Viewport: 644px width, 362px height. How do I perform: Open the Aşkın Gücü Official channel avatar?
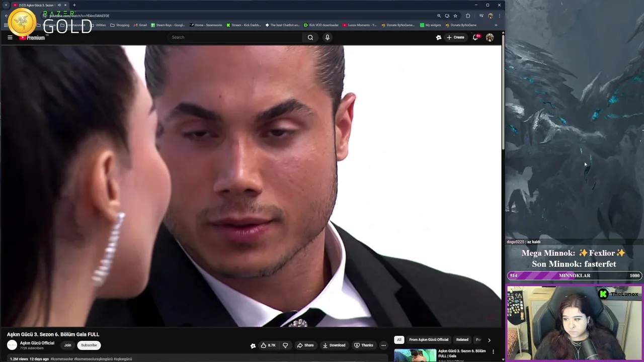(x=12, y=345)
